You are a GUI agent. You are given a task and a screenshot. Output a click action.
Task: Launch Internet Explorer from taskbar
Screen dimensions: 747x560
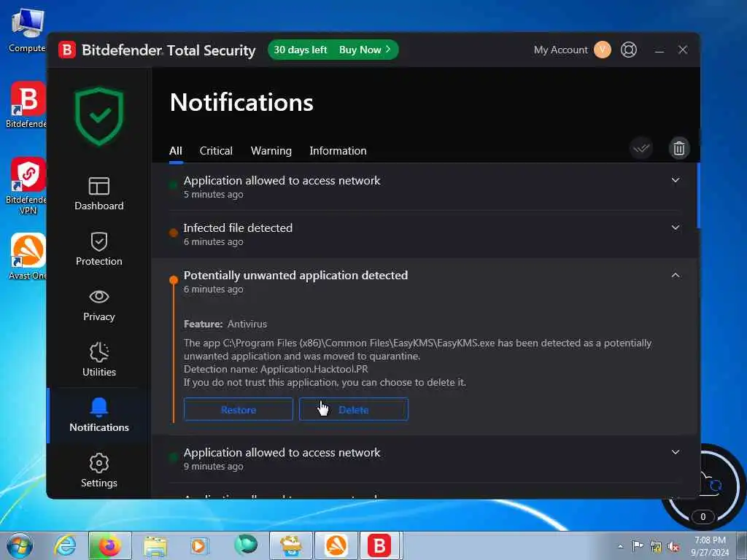coord(65,545)
